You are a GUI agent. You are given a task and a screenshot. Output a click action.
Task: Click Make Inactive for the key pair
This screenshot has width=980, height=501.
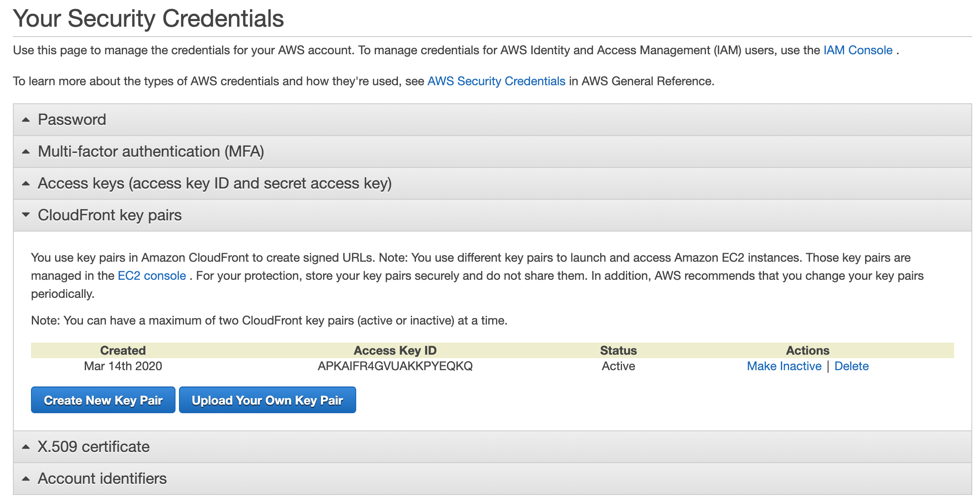click(x=784, y=366)
